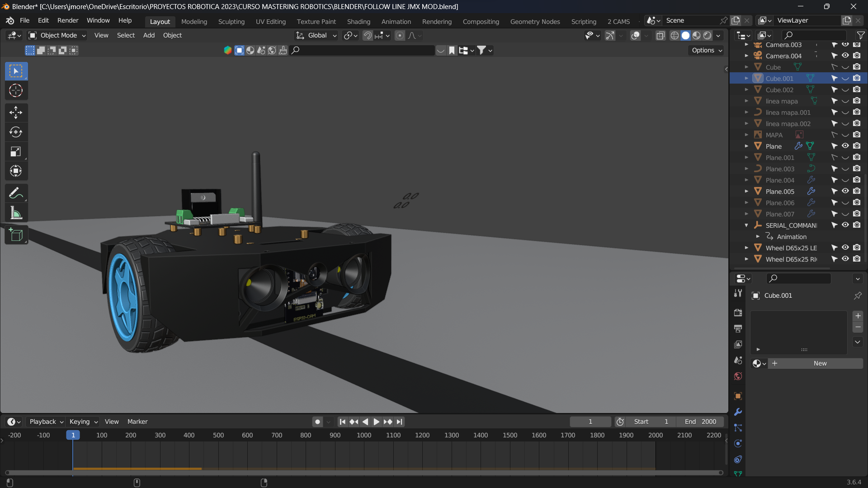Select the Measure ruler tool

tap(16, 213)
